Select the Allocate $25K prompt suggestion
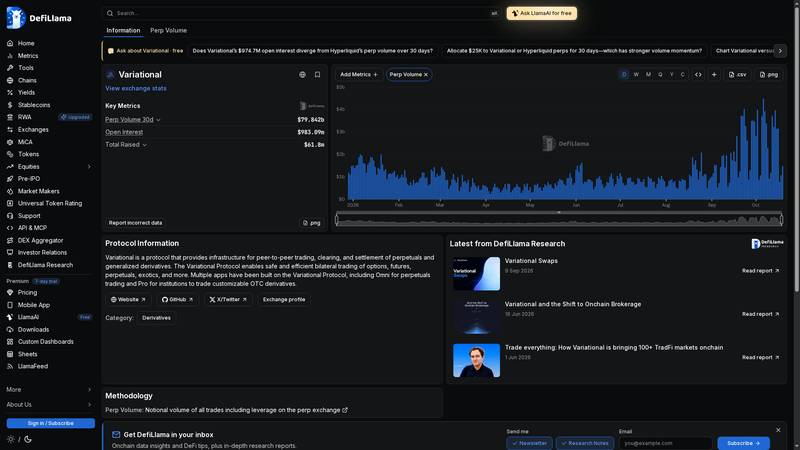The height and width of the screenshot is (450, 800). 574,51
